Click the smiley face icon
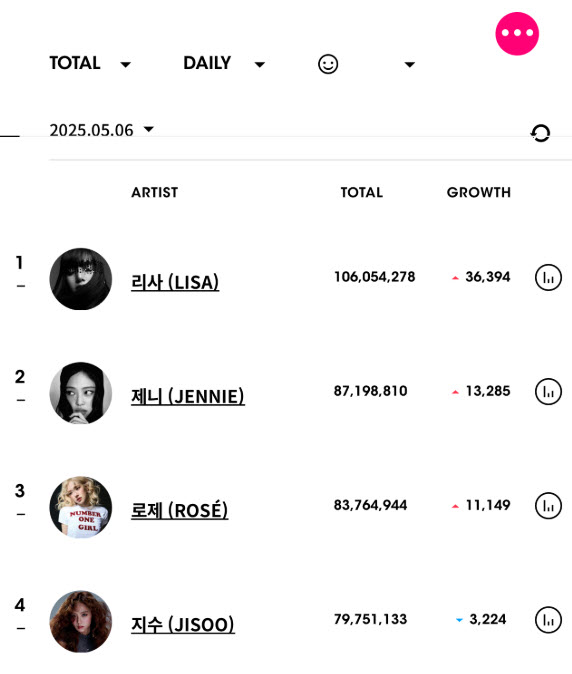The height and width of the screenshot is (674, 572). pyautogui.click(x=328, y=64)
